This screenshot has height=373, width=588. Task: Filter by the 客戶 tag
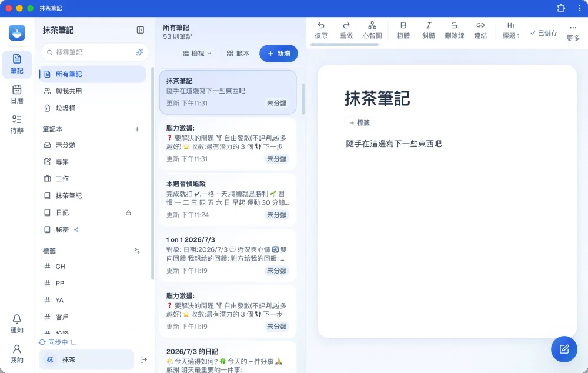[93, 317]
